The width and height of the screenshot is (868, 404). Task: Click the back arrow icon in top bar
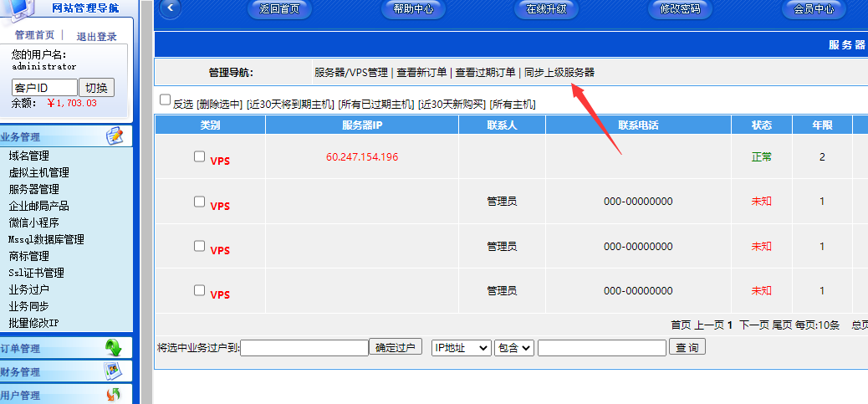170,9
